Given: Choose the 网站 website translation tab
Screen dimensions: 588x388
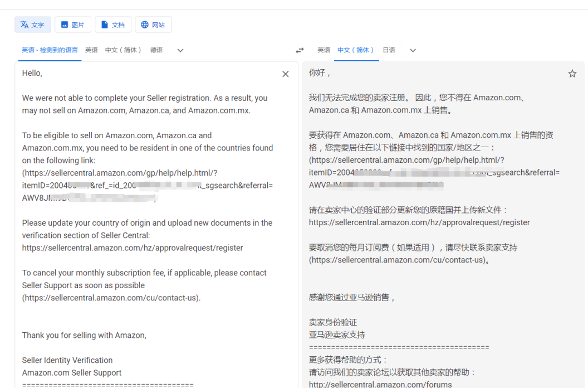Looking at the screenshot, I should 153,25.
